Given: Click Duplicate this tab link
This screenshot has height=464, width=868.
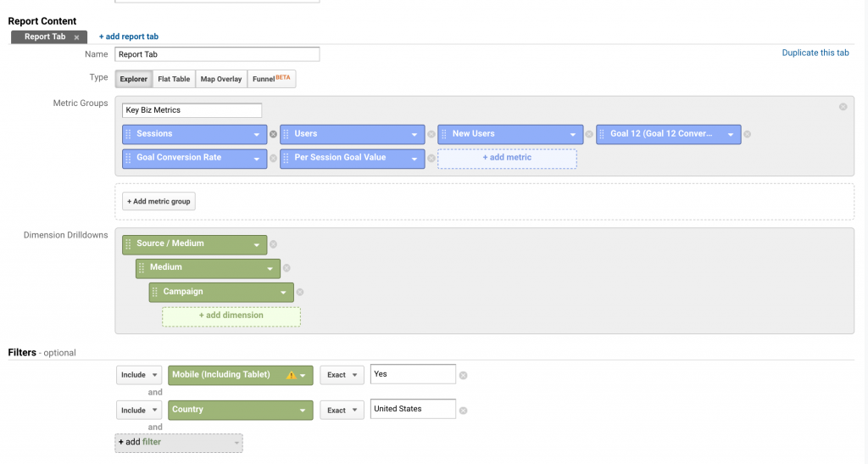Looking at the screenshot, I should tap(815, 53).
